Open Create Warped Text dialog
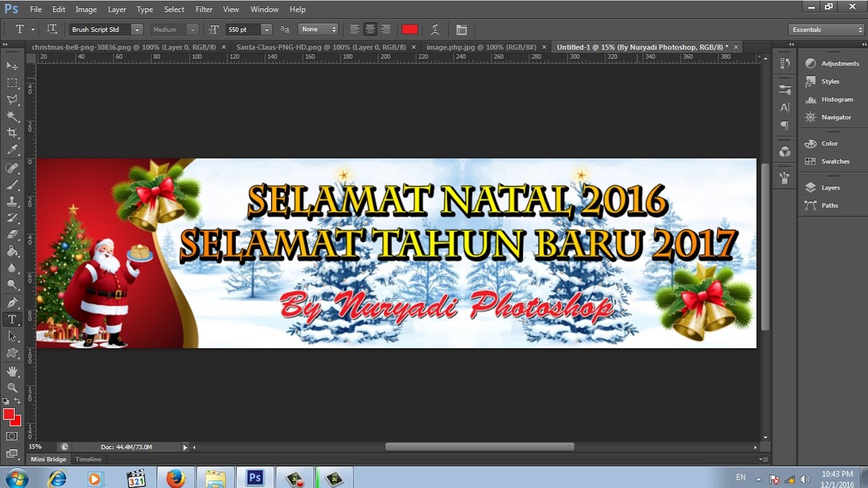 click(435, 29)
